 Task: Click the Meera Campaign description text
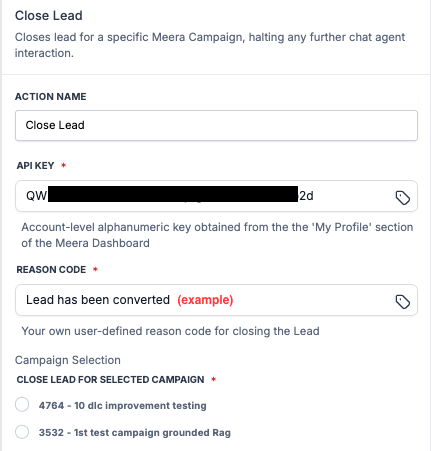tap(210, 45)
